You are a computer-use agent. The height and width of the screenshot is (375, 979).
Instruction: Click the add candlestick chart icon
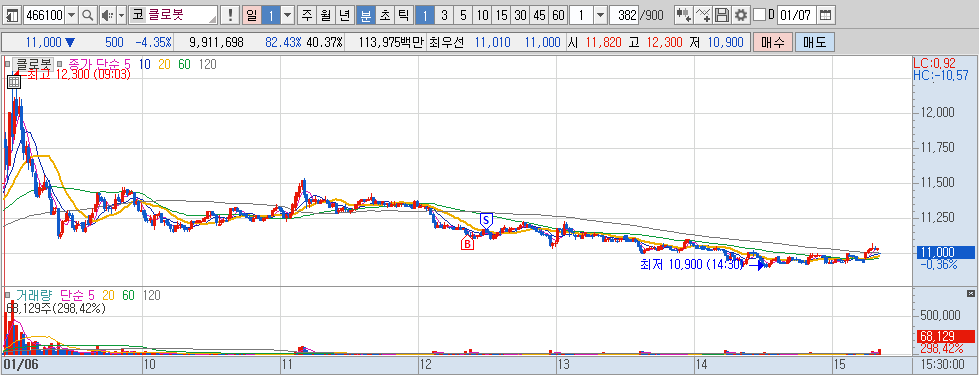point(684,15)
